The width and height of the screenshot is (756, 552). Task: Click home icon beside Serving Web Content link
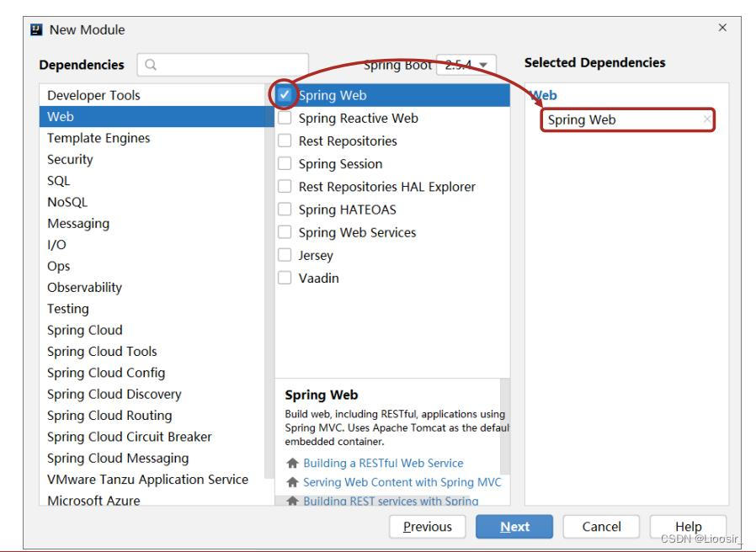[292, 482]
